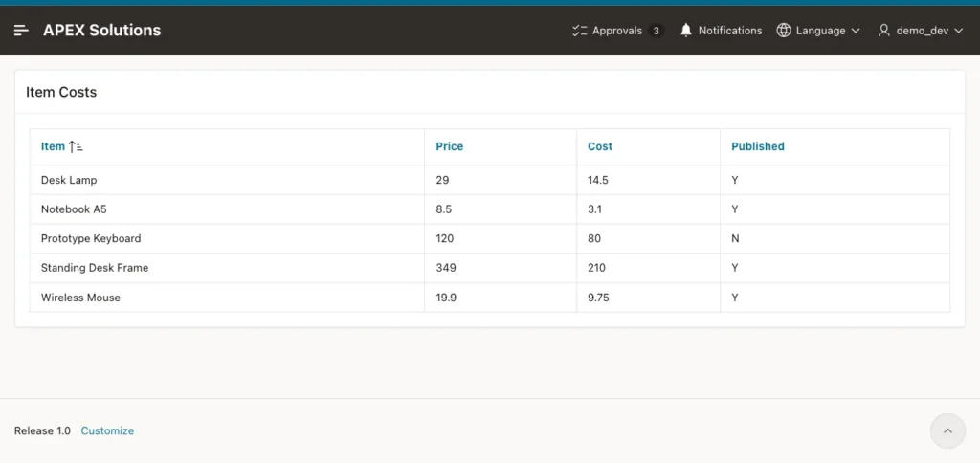The image size is (980, 463).
Task: Click the price value 349
Action: pos(446,268)
